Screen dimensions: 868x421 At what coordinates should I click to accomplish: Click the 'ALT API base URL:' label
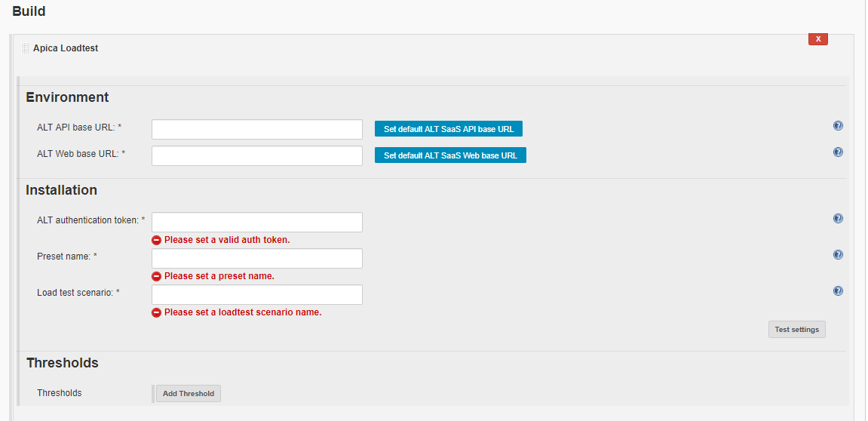click(x=79, y=127)
